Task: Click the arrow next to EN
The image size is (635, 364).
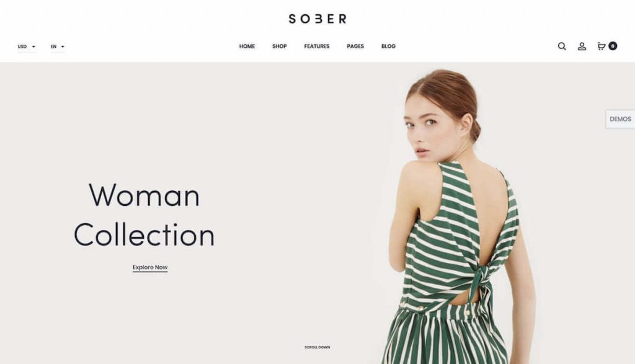Action: pos(63,47)
